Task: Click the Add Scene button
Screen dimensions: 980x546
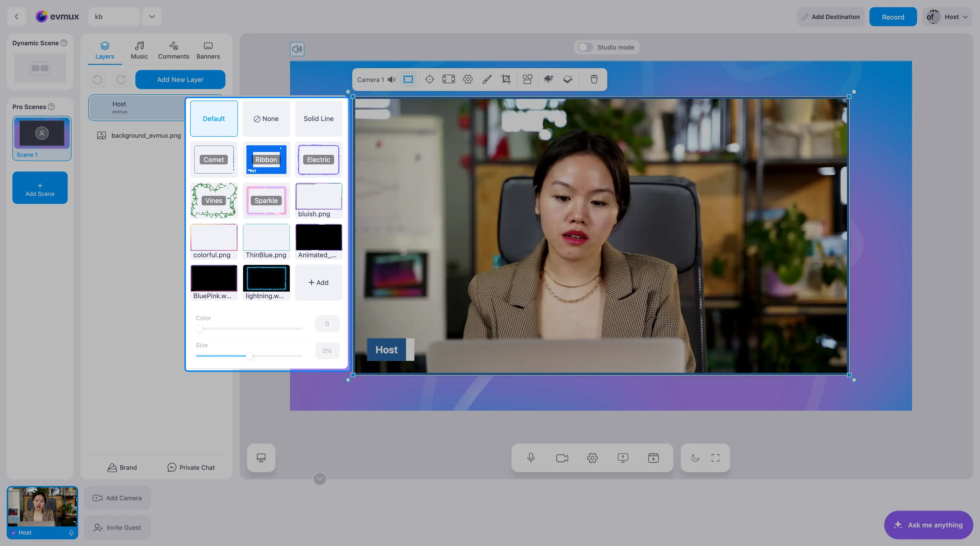Action: [x=40, y=188]
